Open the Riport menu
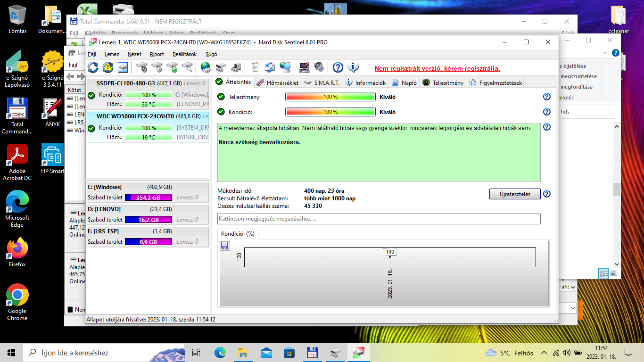644x362 pixels. (x=157, y=54)
